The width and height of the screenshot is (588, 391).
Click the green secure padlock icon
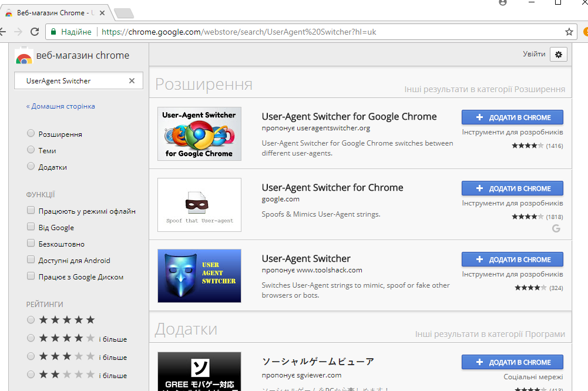(53, 32)
